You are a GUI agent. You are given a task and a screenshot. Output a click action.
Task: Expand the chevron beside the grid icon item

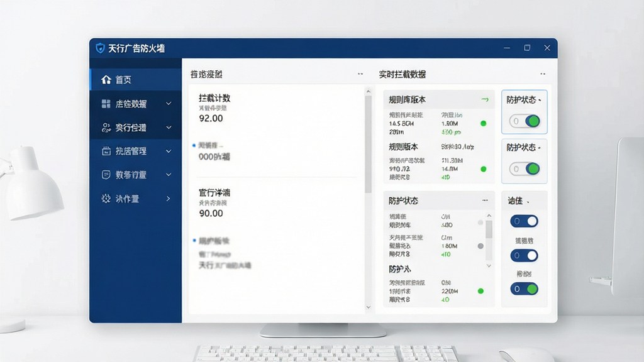pos(169,104)
